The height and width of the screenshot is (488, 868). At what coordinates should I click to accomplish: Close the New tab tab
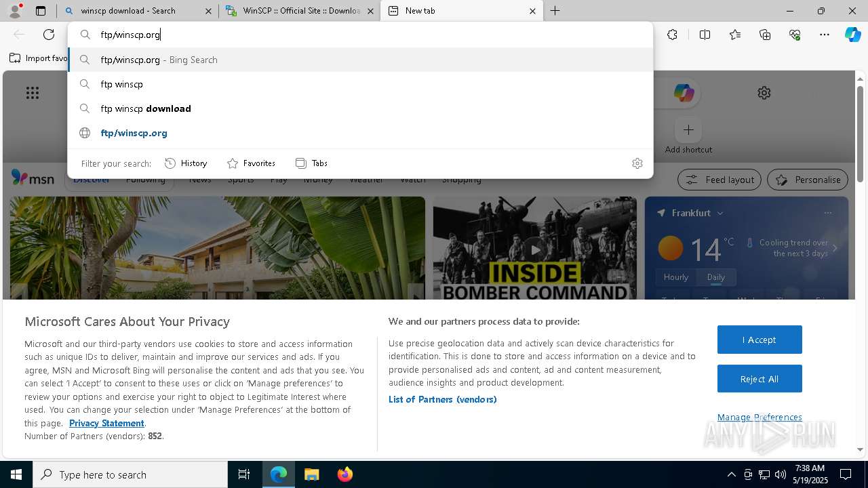coord(532,11)
